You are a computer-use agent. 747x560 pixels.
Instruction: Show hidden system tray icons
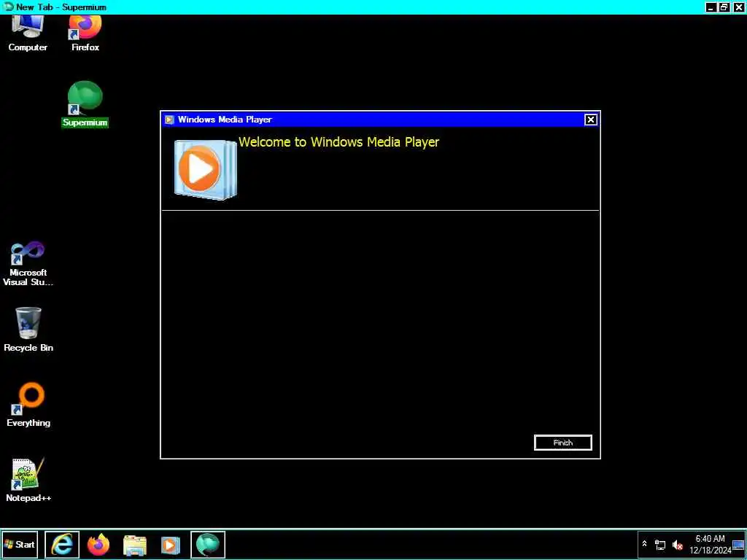[645, 544]
